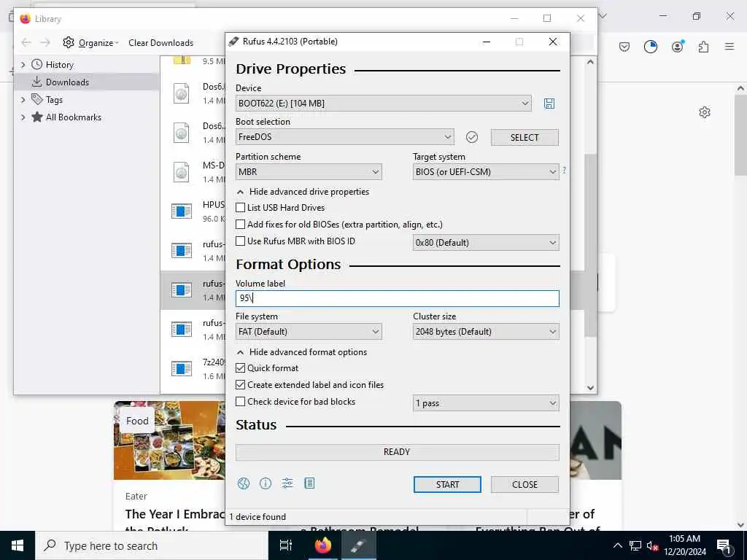Open new tab page settings gear

705,112
